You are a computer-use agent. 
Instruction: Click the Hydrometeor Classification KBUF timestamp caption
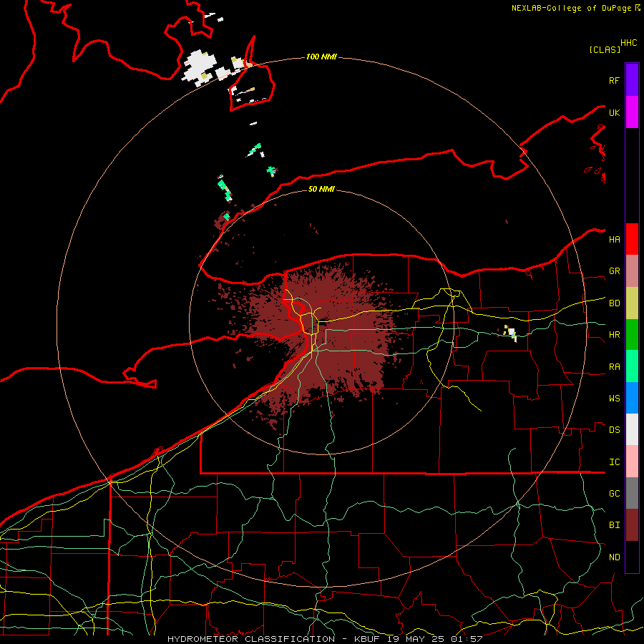[x=325, y=639]
